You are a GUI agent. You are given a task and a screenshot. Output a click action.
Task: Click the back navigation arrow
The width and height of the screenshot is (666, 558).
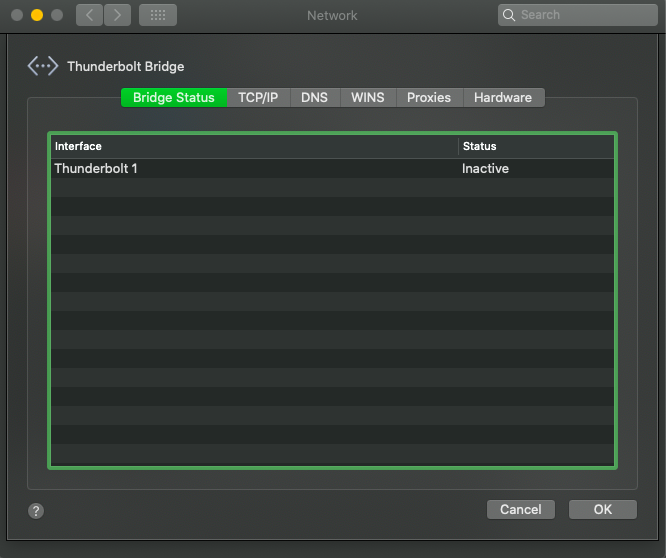point(89,15)
